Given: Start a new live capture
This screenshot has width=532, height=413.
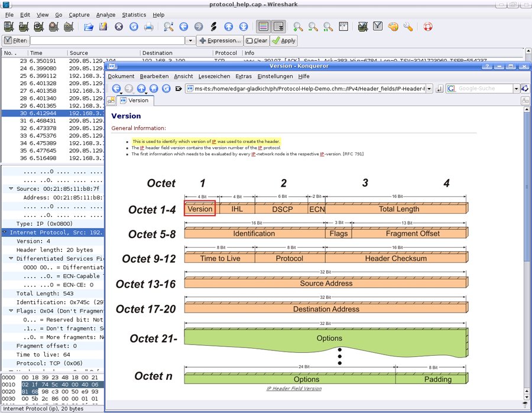Looking at the screenshot, I should 38,27.
